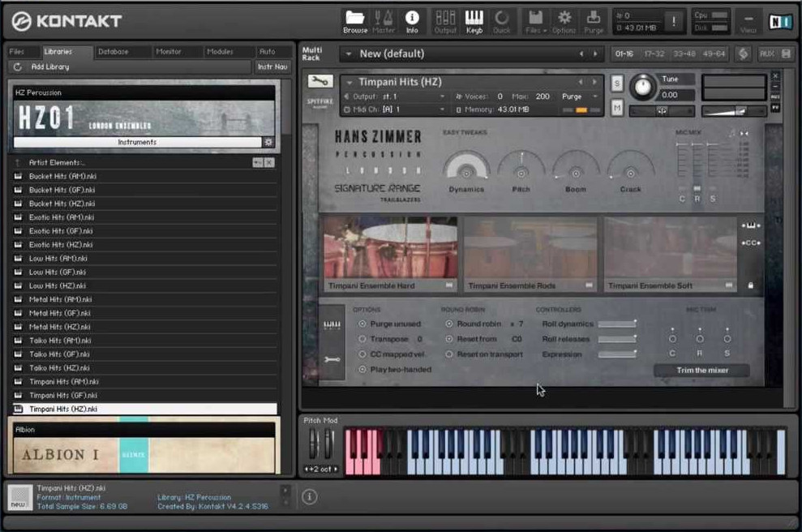Screen dimensions: 802x532
Task: Select the Timpani Ensemble Rods thumbnail
Action: pyautogui.click(x=530, y=255)
